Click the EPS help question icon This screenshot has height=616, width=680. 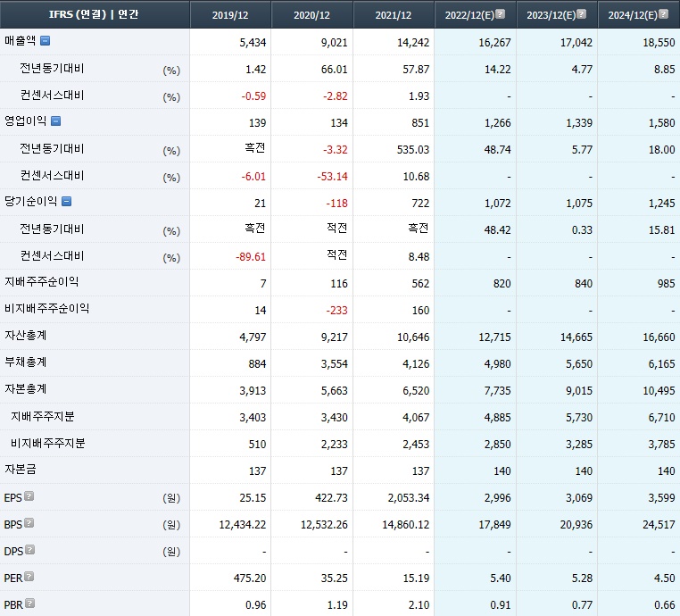pyautogui.click(x=29, y=495)
